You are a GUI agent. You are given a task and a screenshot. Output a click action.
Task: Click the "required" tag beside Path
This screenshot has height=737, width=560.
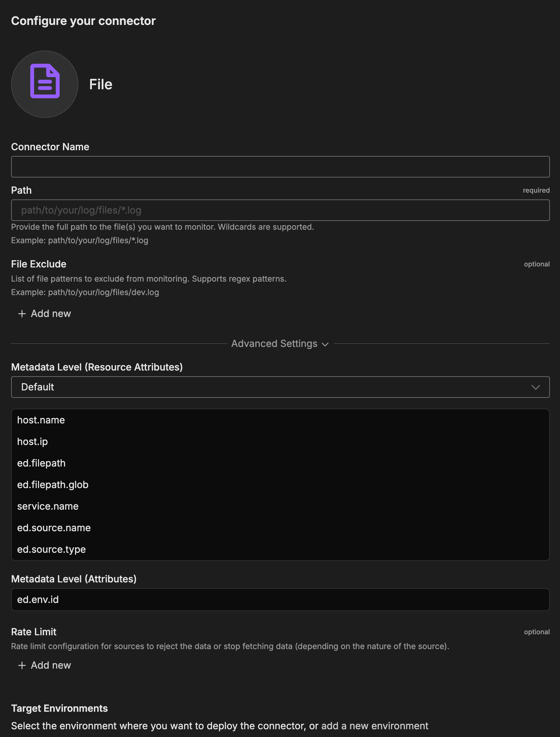(x=536, y=190)
